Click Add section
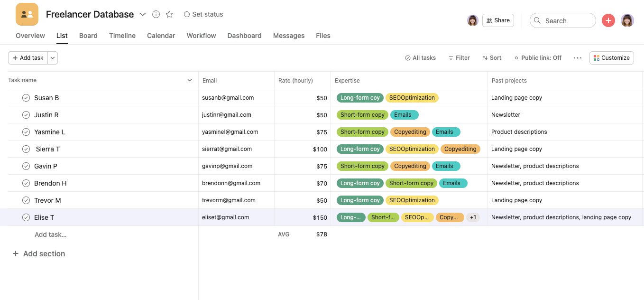 click(38, 253)
